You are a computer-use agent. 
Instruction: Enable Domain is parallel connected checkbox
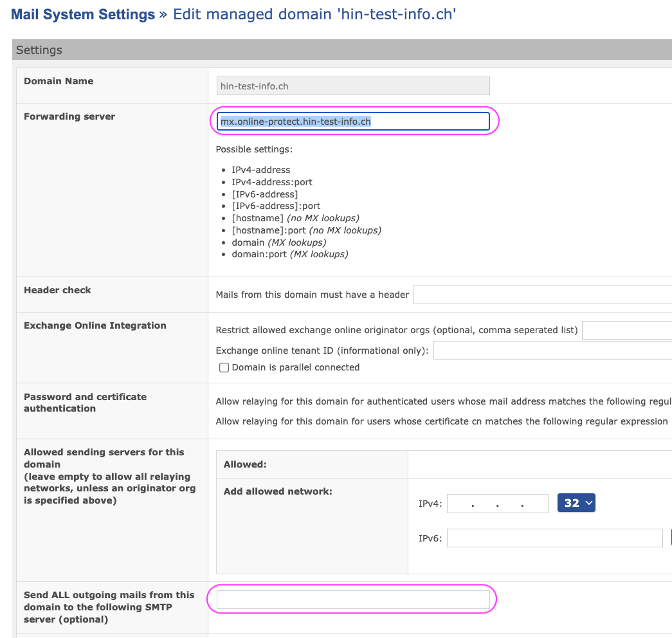224,367
